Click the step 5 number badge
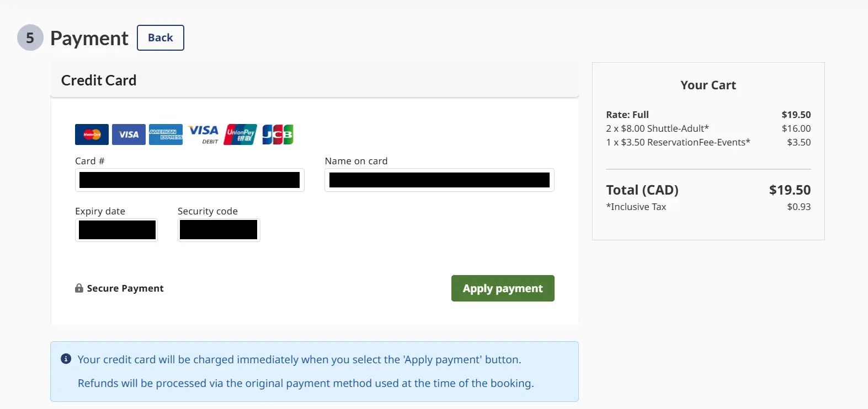Screen dimensions: 868x409 pyautogui.click(x=30, y=37)
